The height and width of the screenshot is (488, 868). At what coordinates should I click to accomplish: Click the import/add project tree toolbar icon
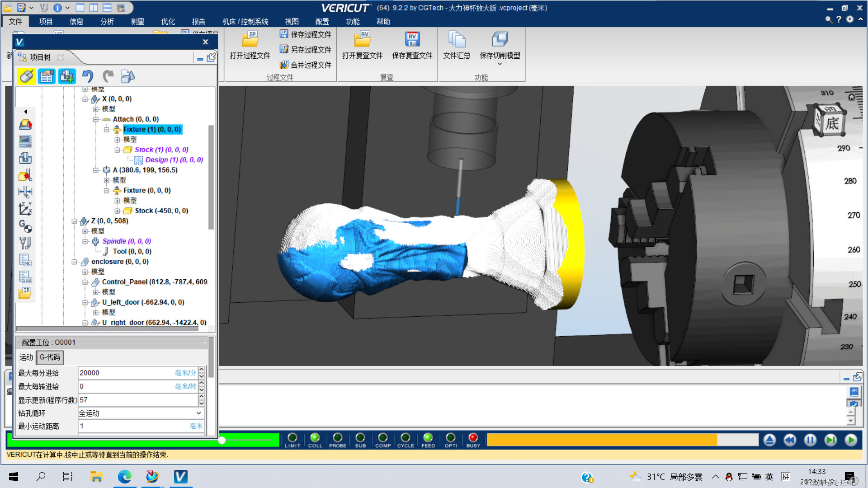[67, 76]
